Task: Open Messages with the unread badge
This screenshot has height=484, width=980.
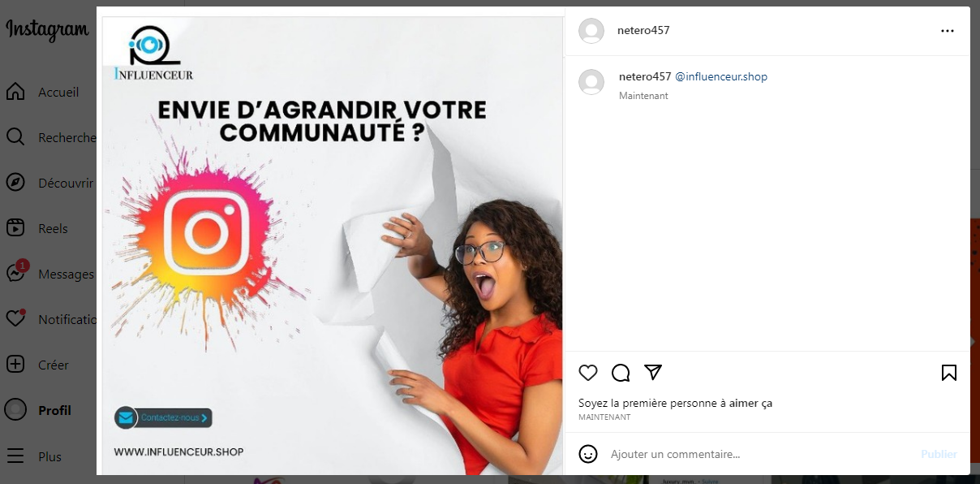Action: (x=49, y=274)
